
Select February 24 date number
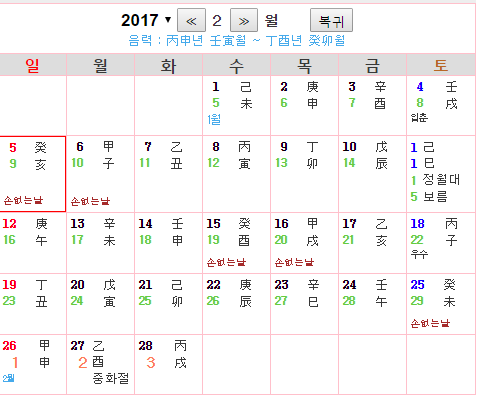click(349, 285)
